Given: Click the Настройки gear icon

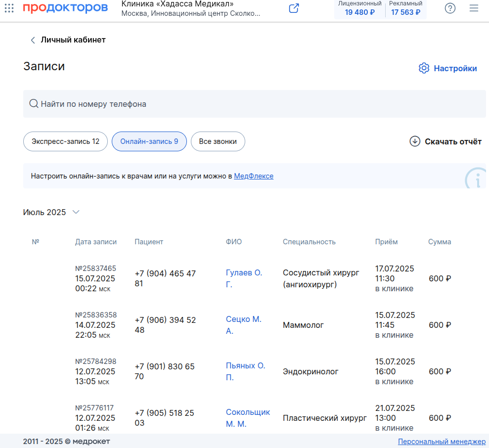Looking at the screenshot, I should tap(424, 68).
